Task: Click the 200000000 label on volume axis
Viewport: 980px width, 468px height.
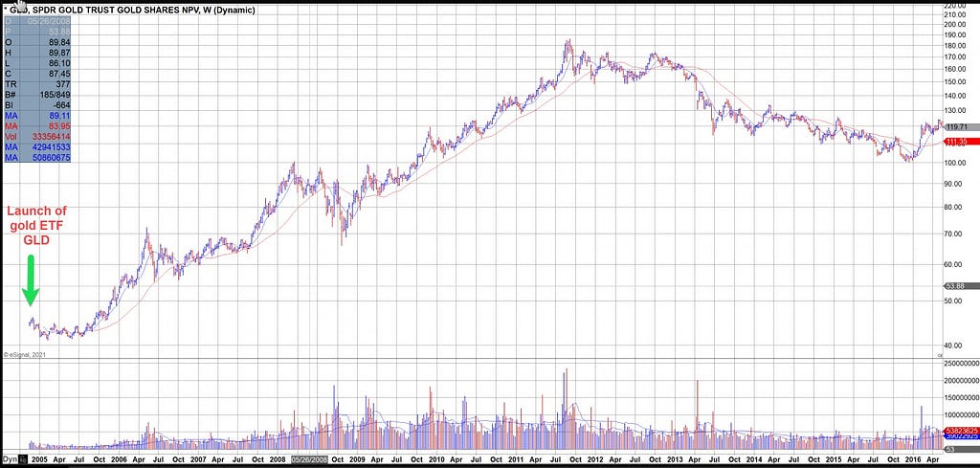Action: [961, 381]
